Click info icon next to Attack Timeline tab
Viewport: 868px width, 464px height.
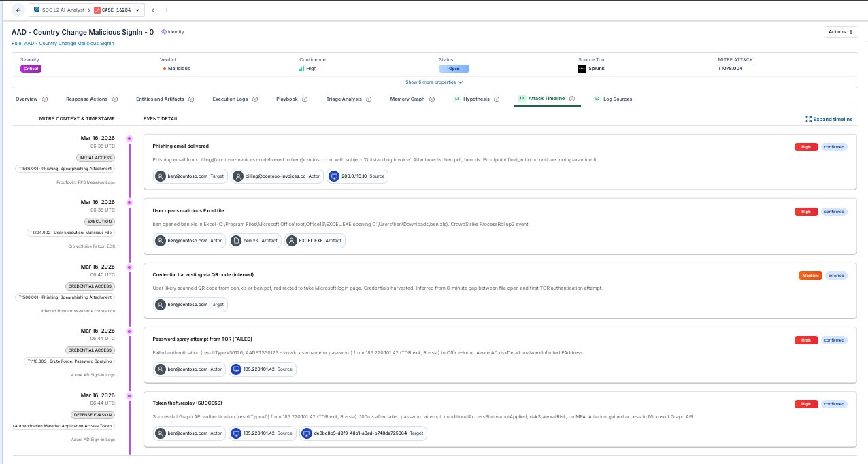tap(572, 99)
